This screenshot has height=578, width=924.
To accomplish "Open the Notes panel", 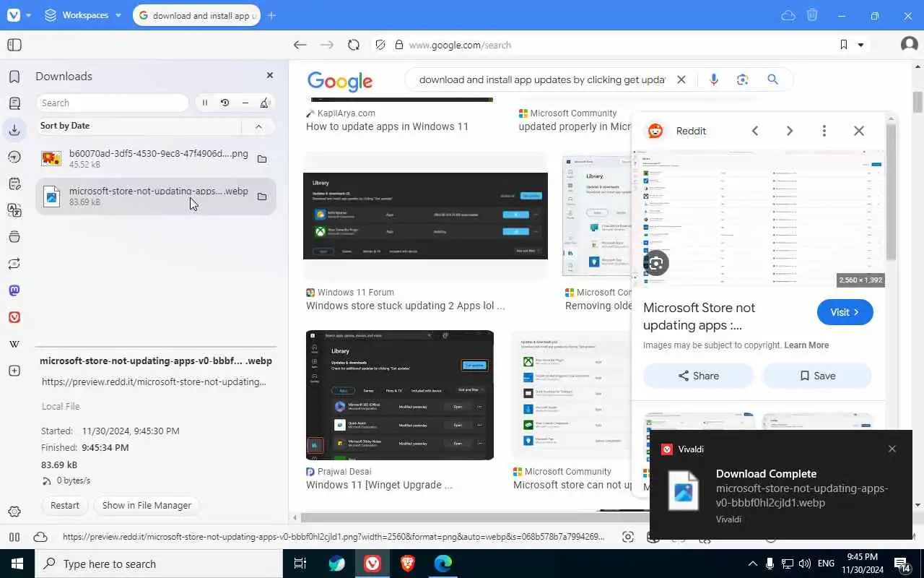I will [x=14, y=184].
